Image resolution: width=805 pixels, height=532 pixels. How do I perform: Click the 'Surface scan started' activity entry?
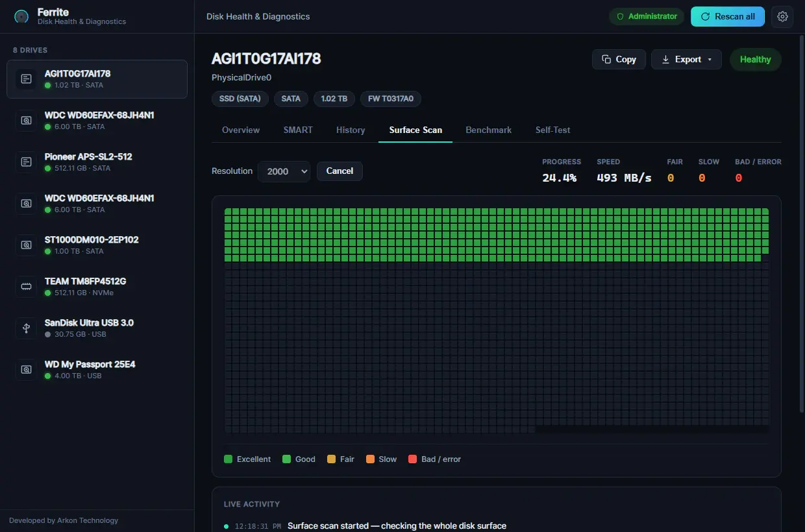pyautogui.click(x=397, y=526)
